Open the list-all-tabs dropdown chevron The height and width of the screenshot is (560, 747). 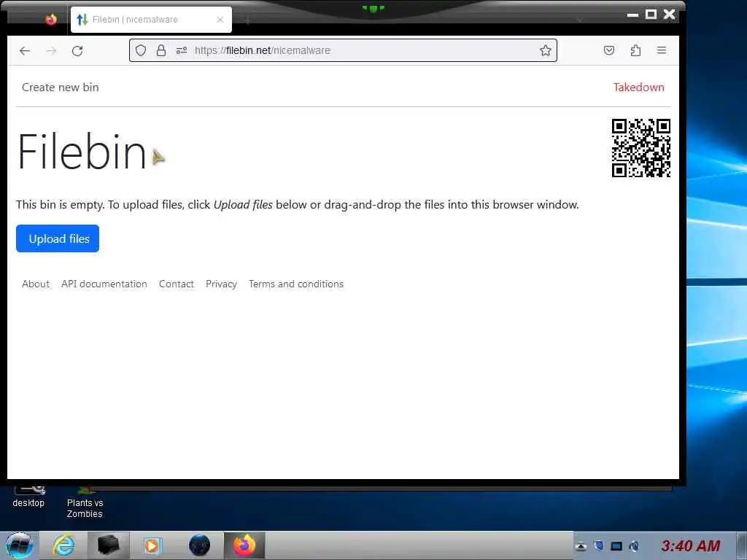pos(579,20)
